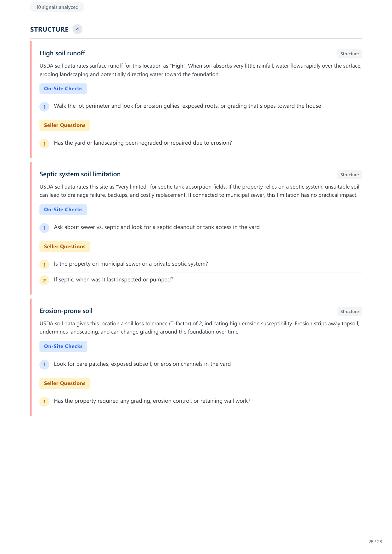This screenshot has width=392, height=554.
Task: Click the Structure tag beside High soil runoff
Action: pos(349,54)
